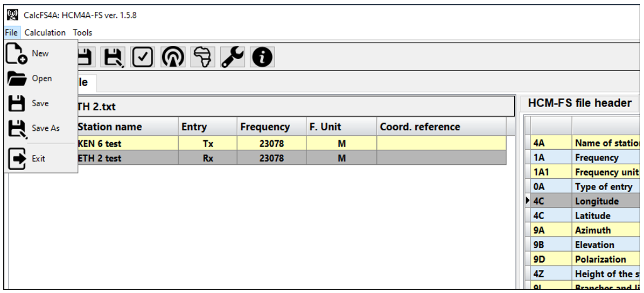Click the info about toolbar icon

262,57
